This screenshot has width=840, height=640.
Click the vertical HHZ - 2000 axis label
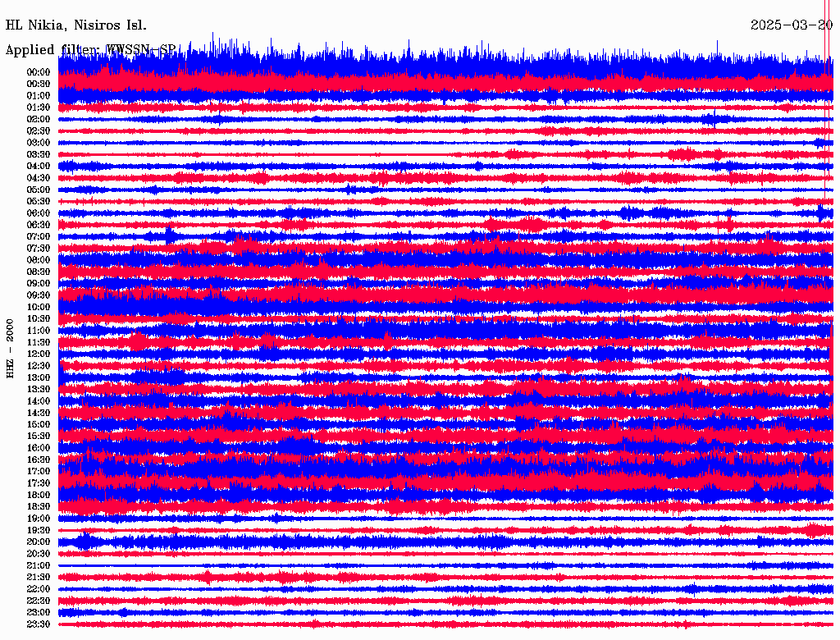coord(10,349)
